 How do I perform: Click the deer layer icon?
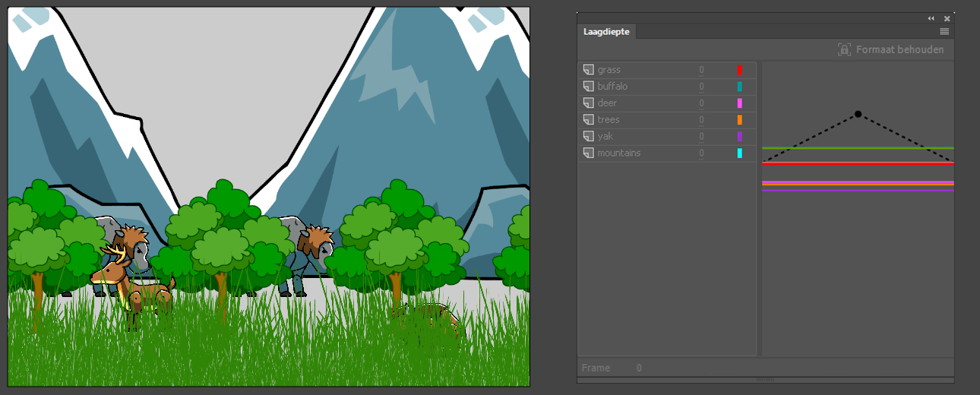(x=588, y=103)
